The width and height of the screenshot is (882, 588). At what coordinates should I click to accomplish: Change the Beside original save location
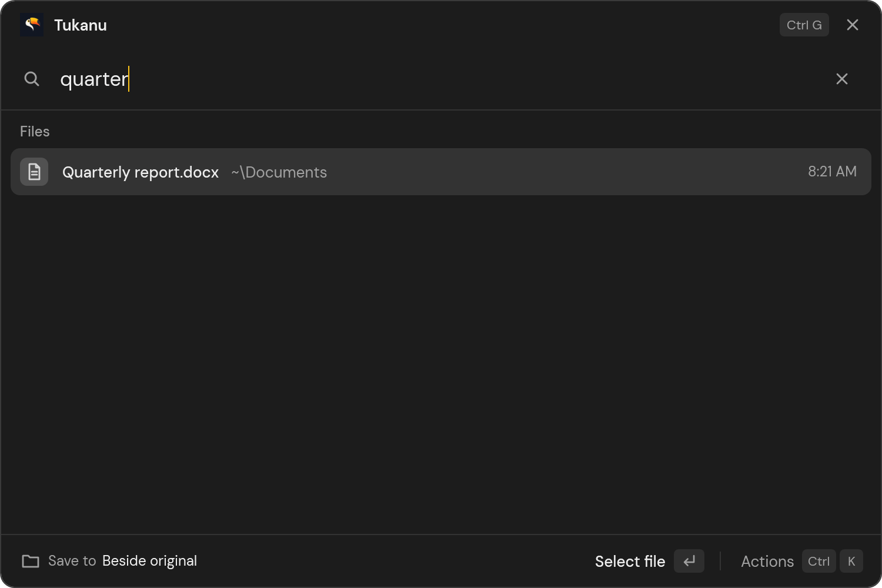(149, 561)
